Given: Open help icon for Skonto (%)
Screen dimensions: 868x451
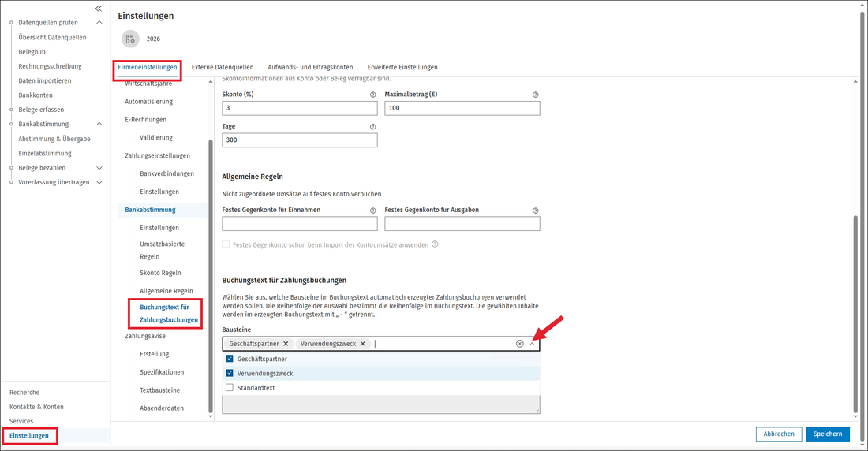Looking at the screenshot, I should point(372,95).
